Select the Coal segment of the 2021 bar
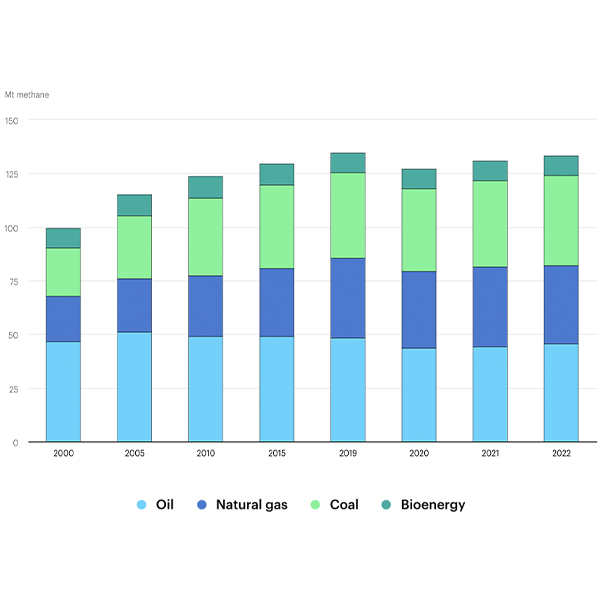Viewport: 600px width, 600px height. point(489,224)
